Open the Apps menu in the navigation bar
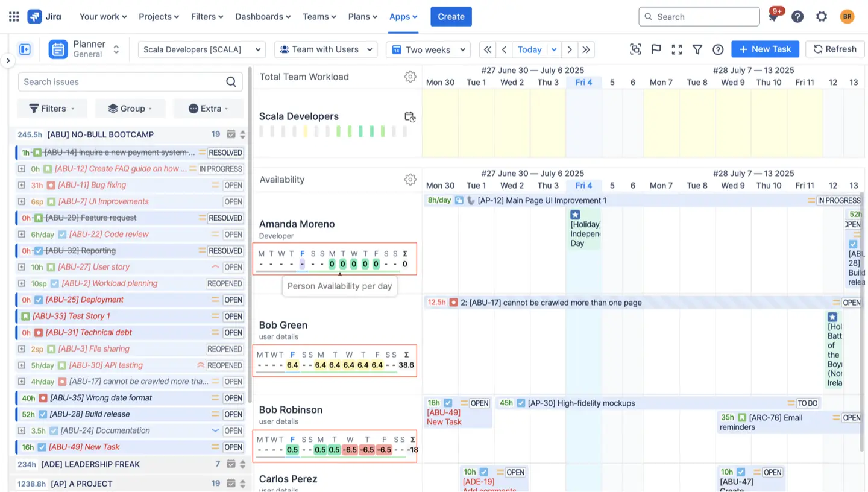Image resolution: width=868 pixels, height=492 pixels. [403, 16]
